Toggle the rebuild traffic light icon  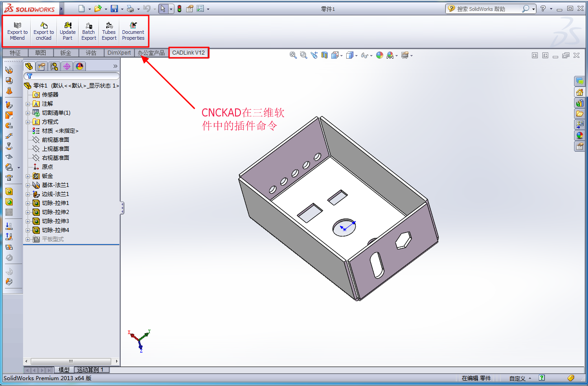pyautogui.click(x=179, y=9)
